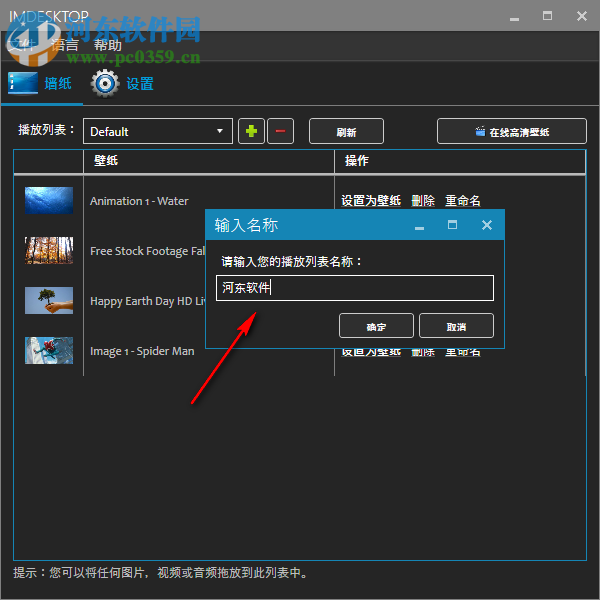Click the 壁纸 column header
The image size is (600, 600).
pos(106,161)
